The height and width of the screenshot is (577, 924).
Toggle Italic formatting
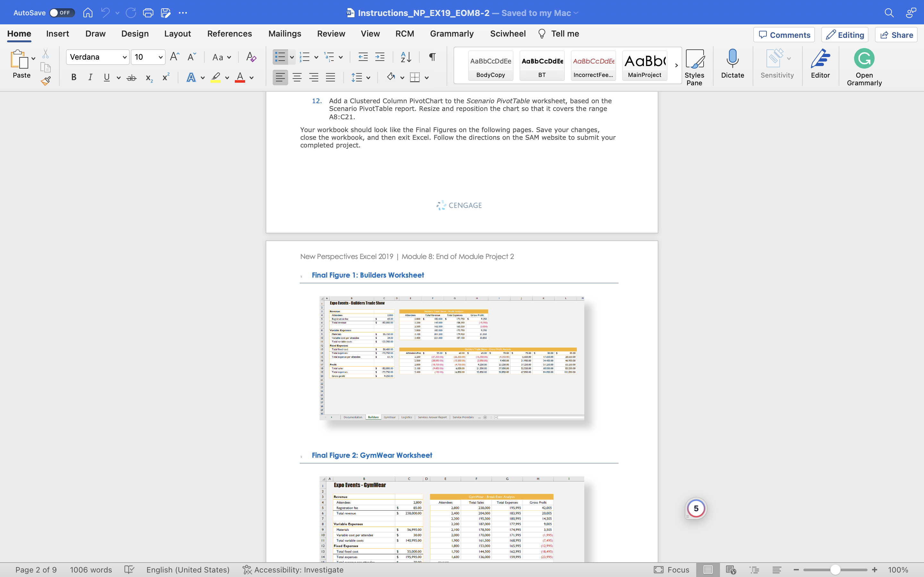pos(90,78)
